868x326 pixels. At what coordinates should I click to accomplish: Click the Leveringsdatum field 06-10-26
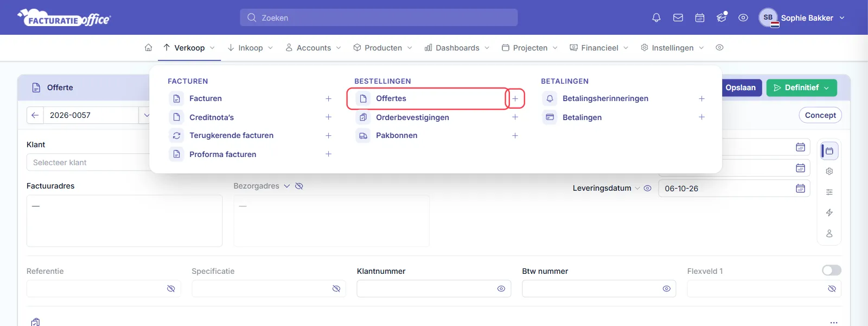click(x=734, y=189)
